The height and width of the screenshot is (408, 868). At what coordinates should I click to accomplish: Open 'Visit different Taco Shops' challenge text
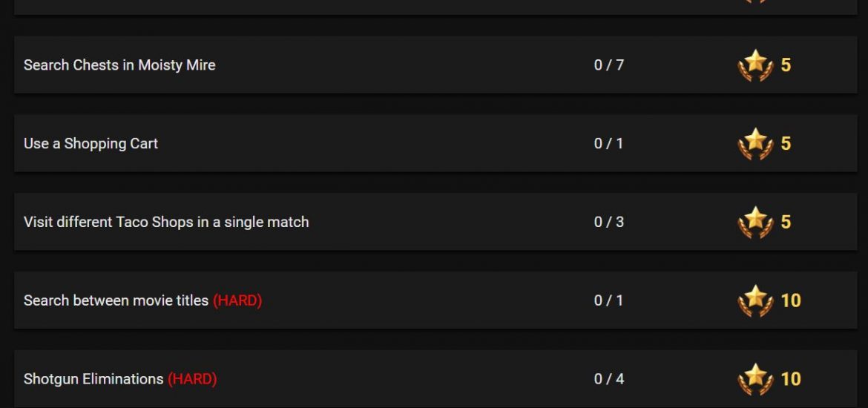[x=166, y=223]
